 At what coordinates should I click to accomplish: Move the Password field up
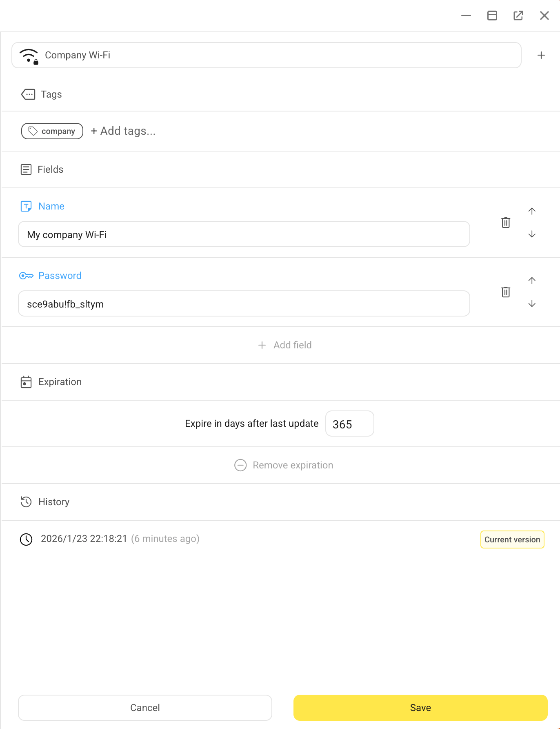[x=532, y=281]
